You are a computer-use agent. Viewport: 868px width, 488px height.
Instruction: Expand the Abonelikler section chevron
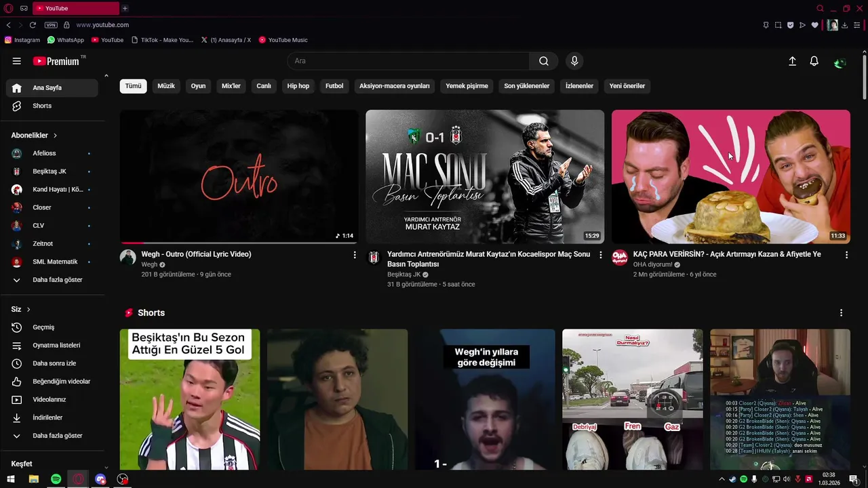coord(55,136)
